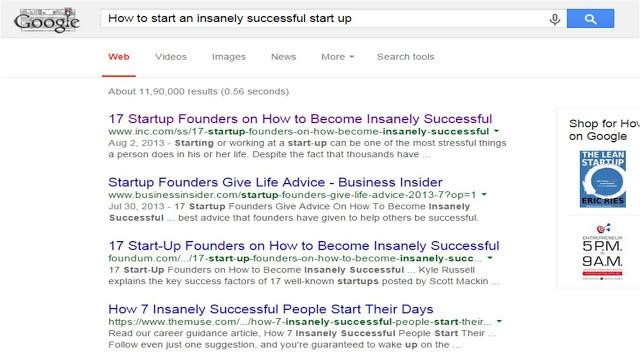Open Startup Founders Give Life Advice result
The height and width of the screenshot is (360, 640).
point(275,182)
